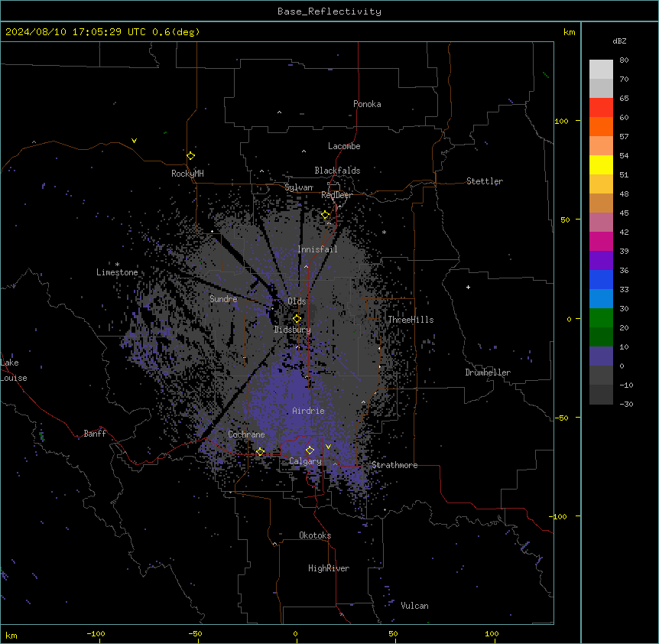Click the Sylvan label on the map
This screenshot has height=644, width=659.
(298, 187)
